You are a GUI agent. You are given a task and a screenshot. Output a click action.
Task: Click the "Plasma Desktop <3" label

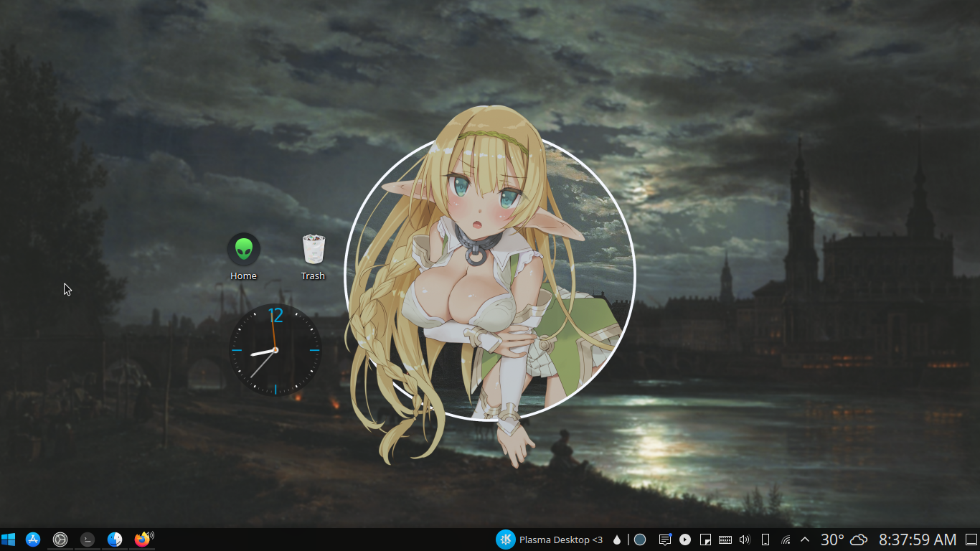point(561,540)
